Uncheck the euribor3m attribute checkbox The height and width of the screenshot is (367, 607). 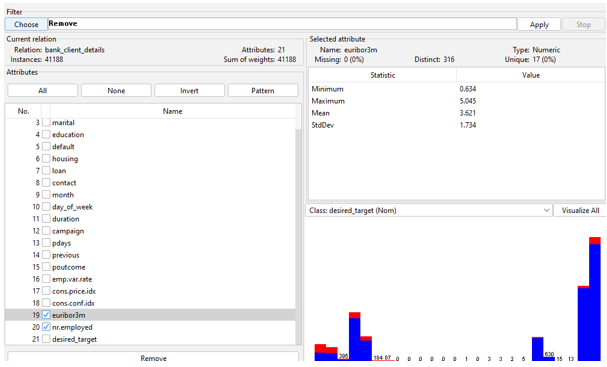(46, 315)
